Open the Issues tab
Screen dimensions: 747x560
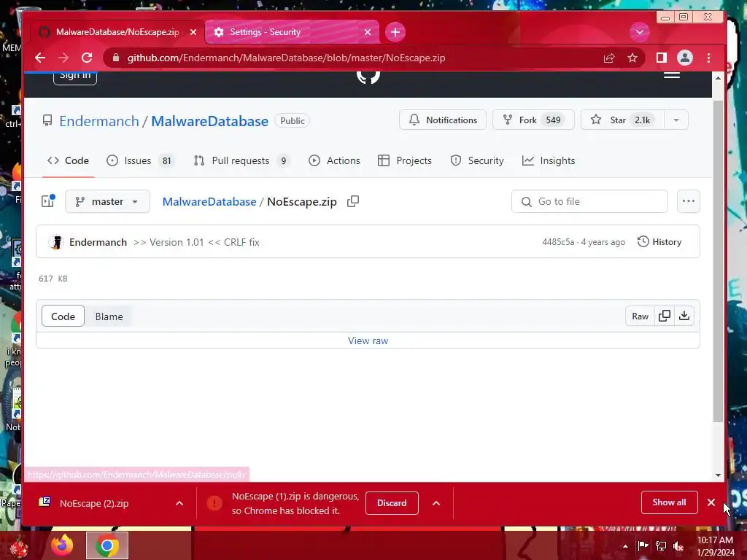(139, 161)
